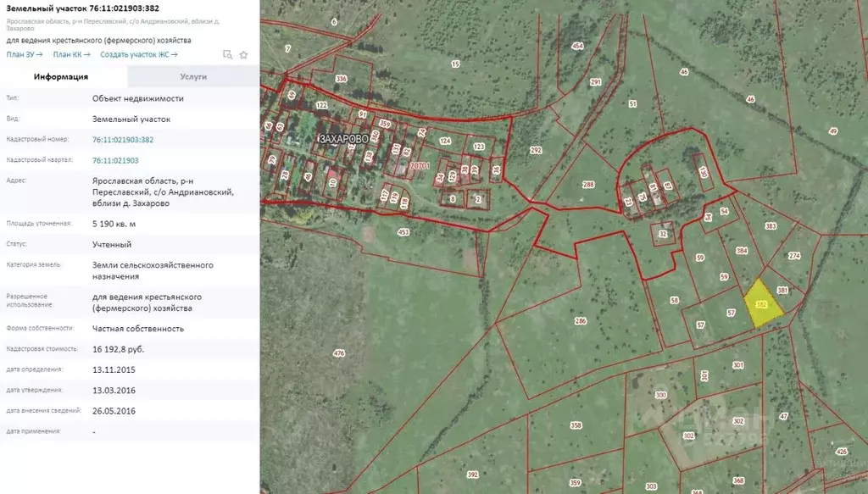Select the Информация tab

(x=61, y=76)
